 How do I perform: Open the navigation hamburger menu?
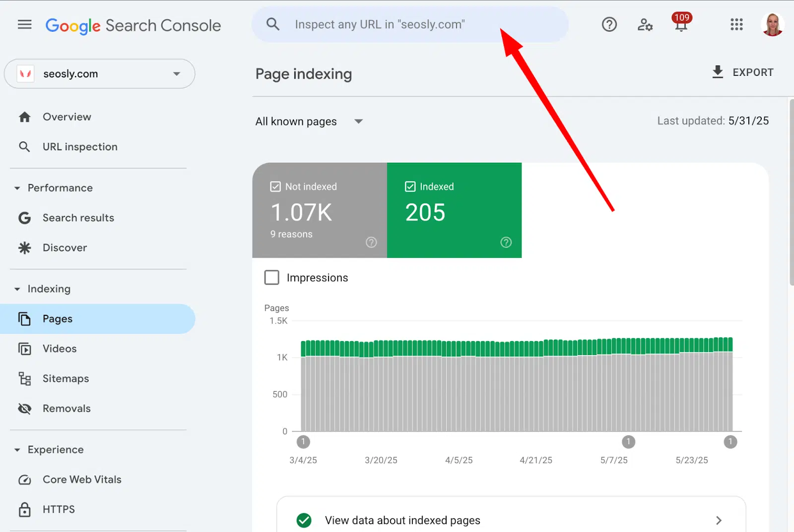click(24, 24)
